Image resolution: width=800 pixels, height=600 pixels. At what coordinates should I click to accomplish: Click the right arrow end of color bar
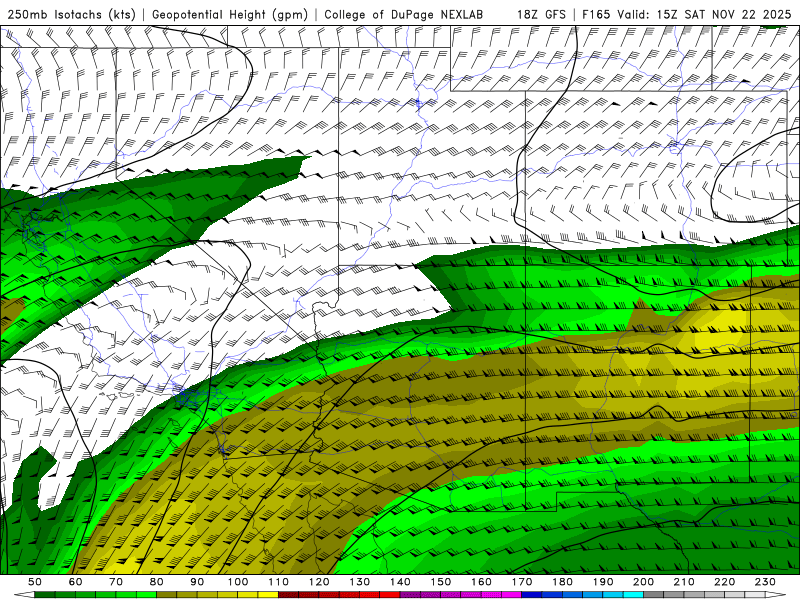(776, 595)
